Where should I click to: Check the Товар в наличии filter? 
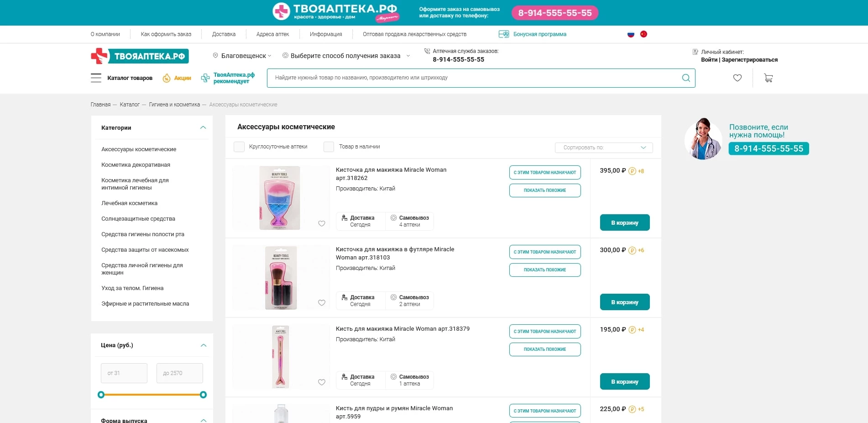click(329, 147)
